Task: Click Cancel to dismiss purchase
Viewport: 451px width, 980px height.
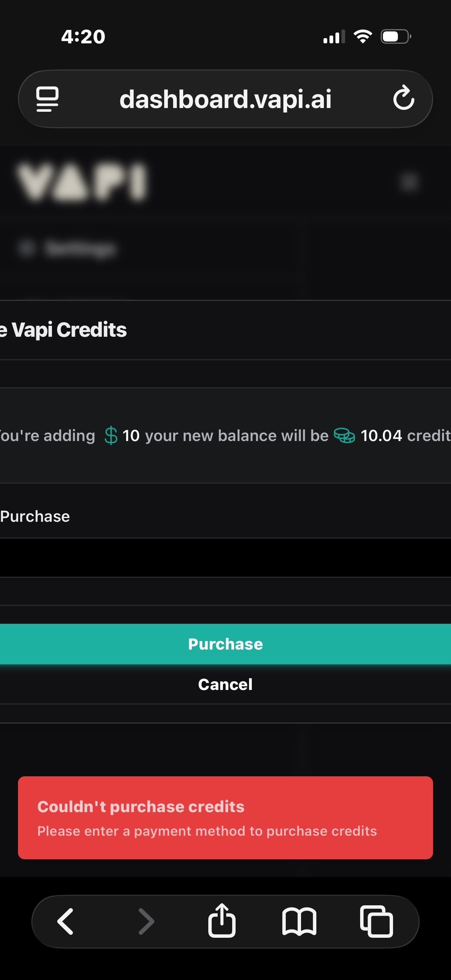Action: click(x=225, y=684)
